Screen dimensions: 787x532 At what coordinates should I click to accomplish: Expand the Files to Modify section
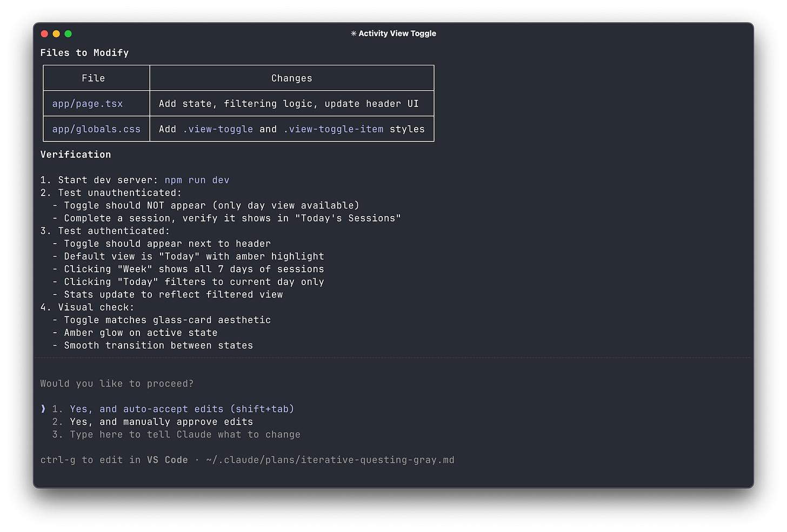[84, 52]
